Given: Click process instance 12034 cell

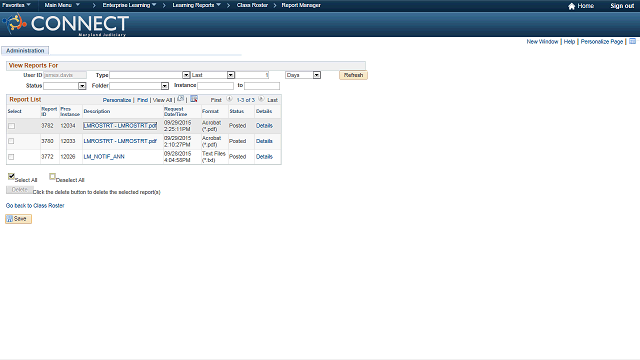Looking at the screenshot, I should coord(68,126).
